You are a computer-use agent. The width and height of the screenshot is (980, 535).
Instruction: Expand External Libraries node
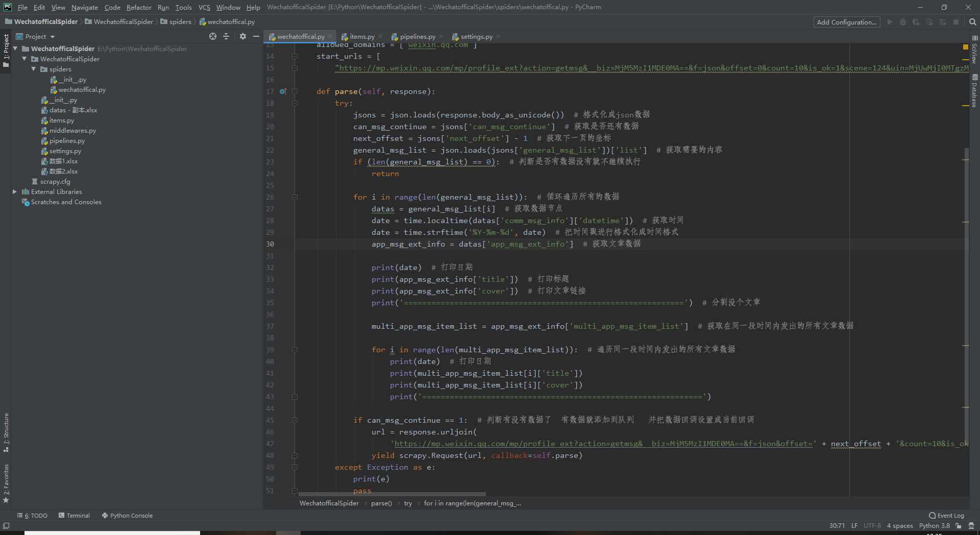coord(15,192)
